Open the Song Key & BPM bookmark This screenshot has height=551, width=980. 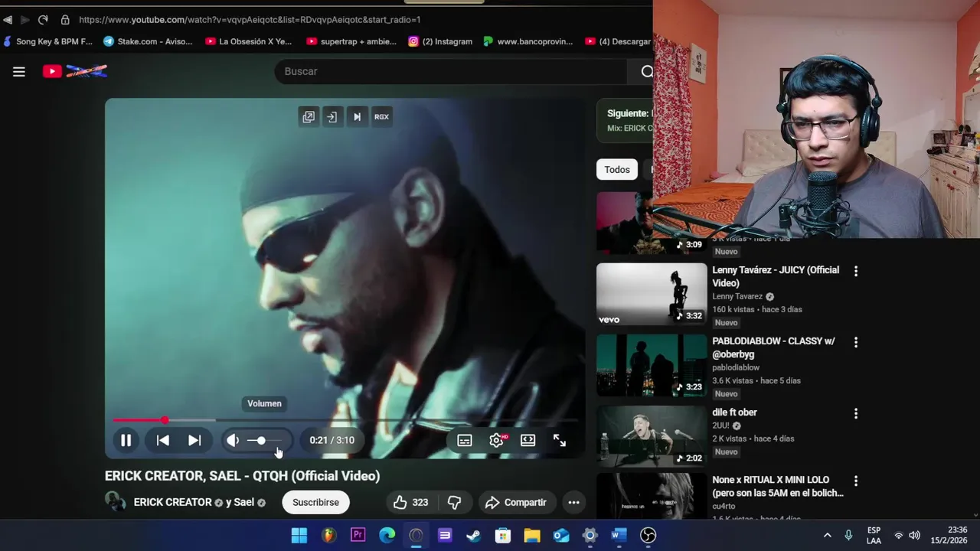[48, 41]
